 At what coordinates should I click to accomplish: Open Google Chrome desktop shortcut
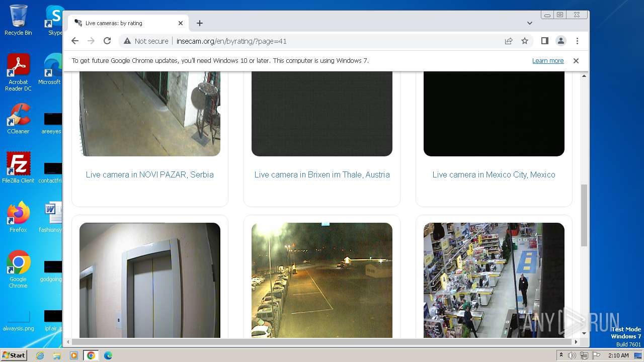[18, 269]
